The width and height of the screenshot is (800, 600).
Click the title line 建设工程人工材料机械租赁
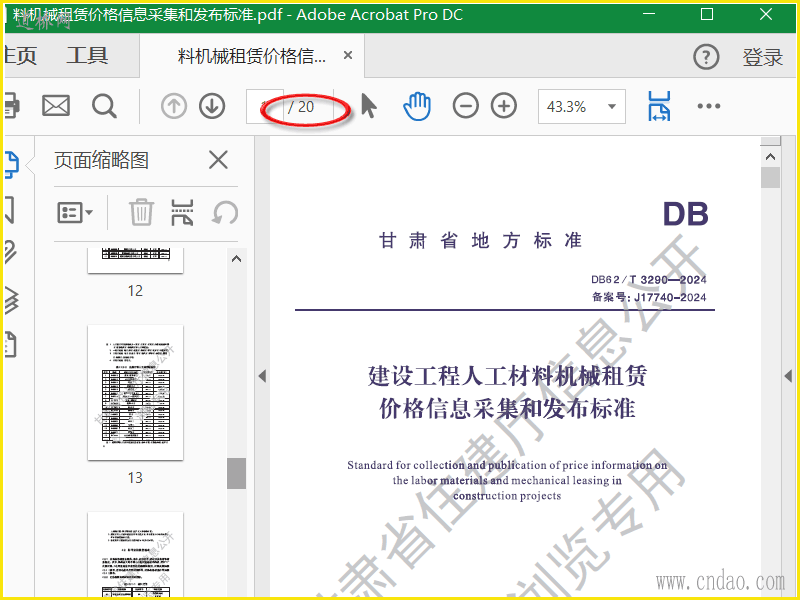click(x=507, y=376)
